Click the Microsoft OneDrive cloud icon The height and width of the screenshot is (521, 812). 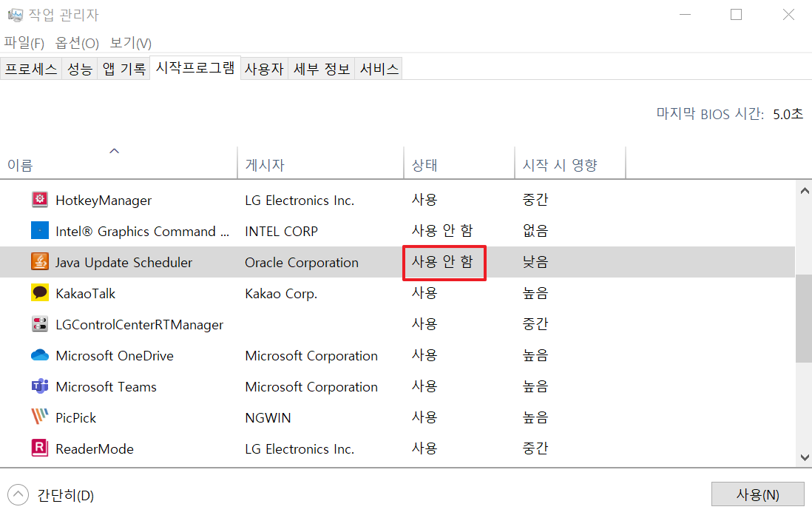pos(41,355)
